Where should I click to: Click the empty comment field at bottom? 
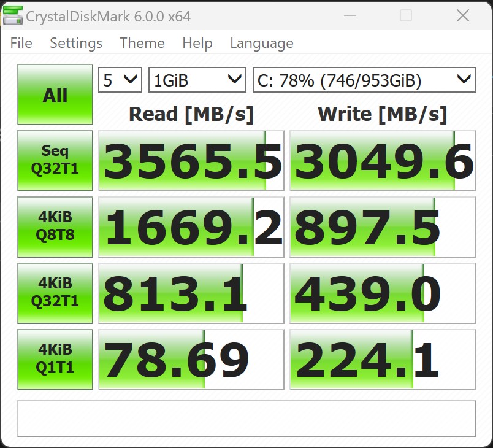pos(246,419)
